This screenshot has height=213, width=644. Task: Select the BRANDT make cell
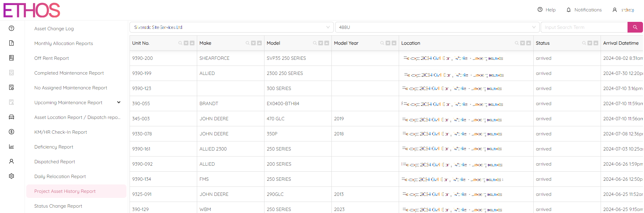coord(230,103)
